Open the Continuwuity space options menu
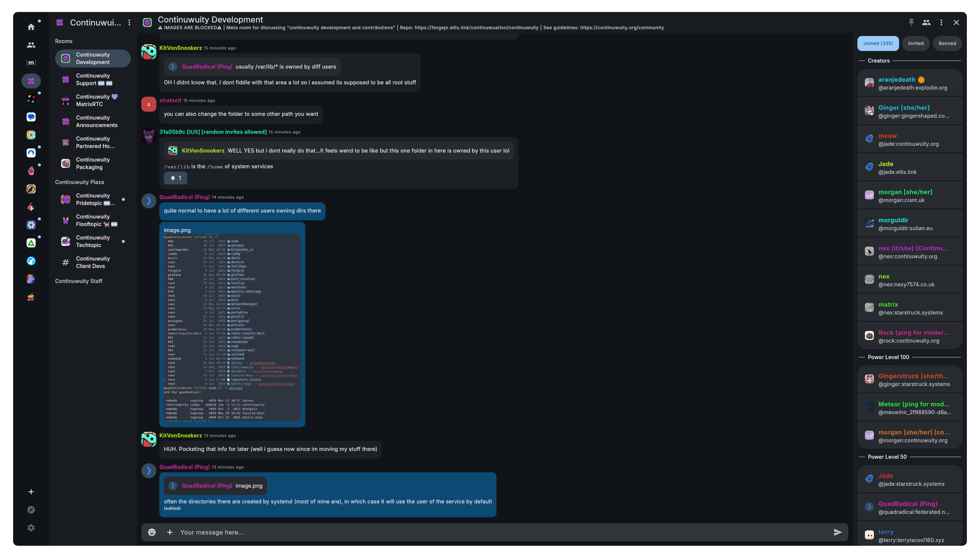Viewport: 980px width, 560px height. click(129, 23)
